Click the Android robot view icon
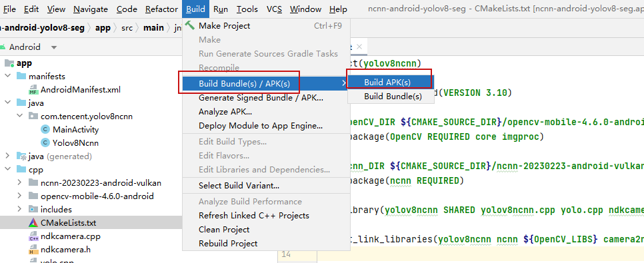Image resolution: width=644 pixels, height=263 pixels. tap(3, 47)
